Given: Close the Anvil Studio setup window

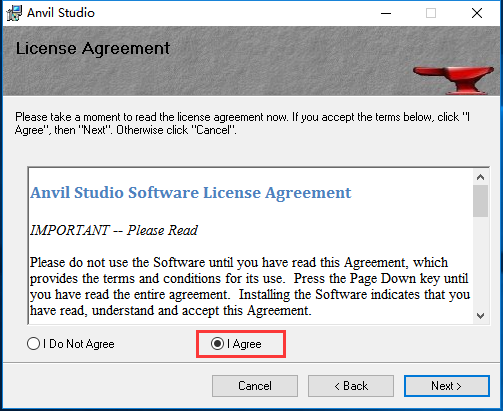Looking at the screenshot, I should [x=477, y=13].
